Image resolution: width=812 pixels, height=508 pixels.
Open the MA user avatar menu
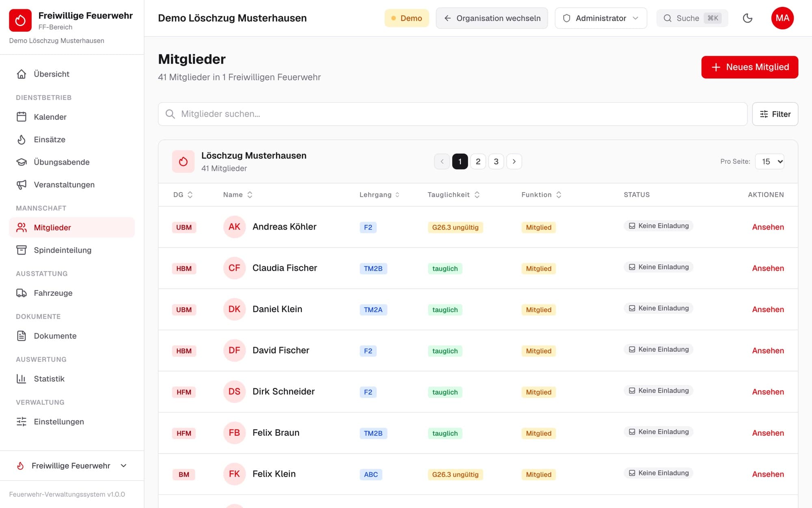pos(782,18)
